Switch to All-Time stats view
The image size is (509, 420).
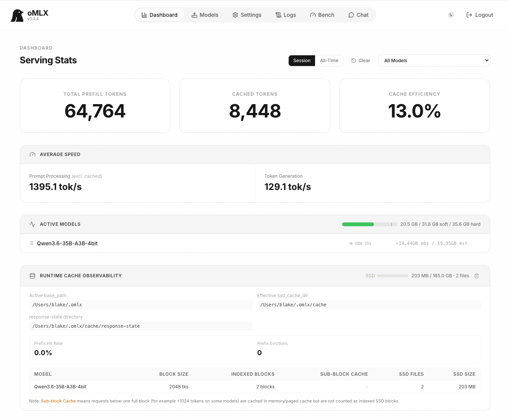329,61
